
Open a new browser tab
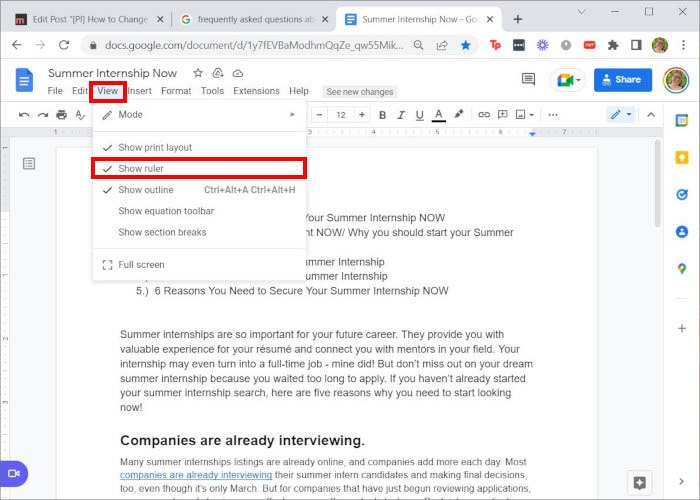[x=517, y=19]
